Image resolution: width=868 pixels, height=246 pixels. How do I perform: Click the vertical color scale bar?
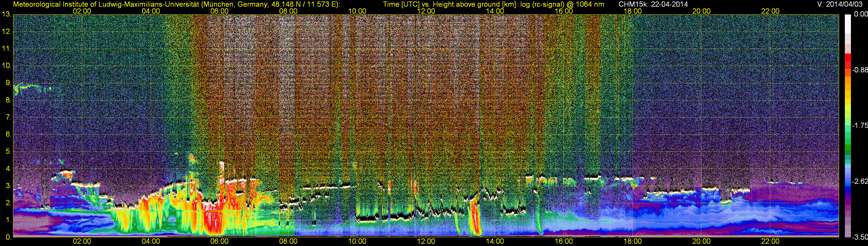848,126
